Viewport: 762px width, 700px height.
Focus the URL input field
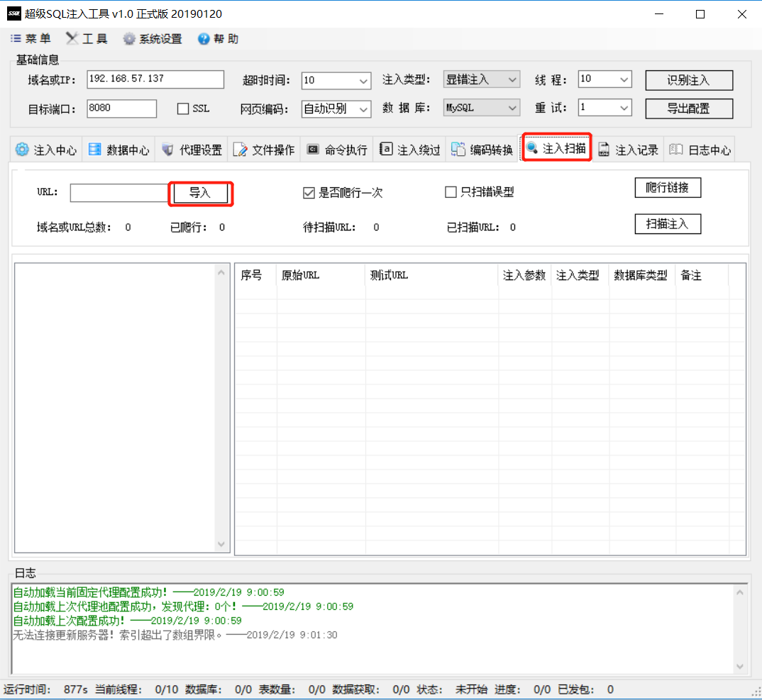point(119,193)
